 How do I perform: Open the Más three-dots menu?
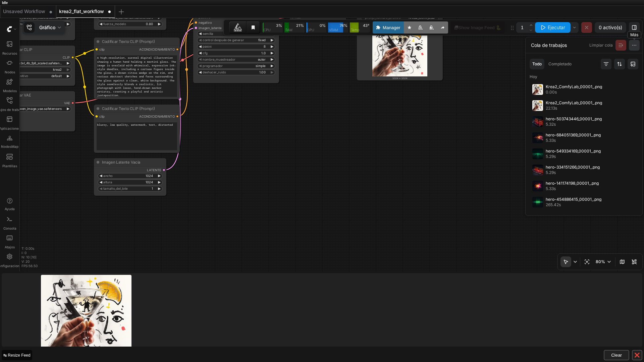point(634,45)
